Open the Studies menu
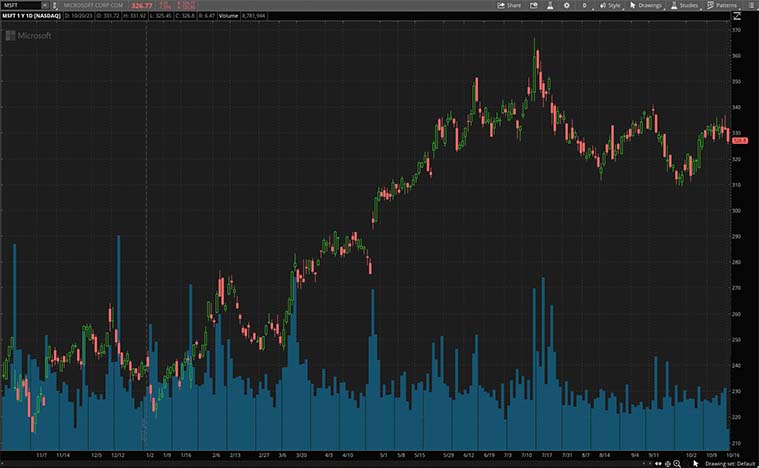Screen dimensions: 759x468 click(685, 5)
